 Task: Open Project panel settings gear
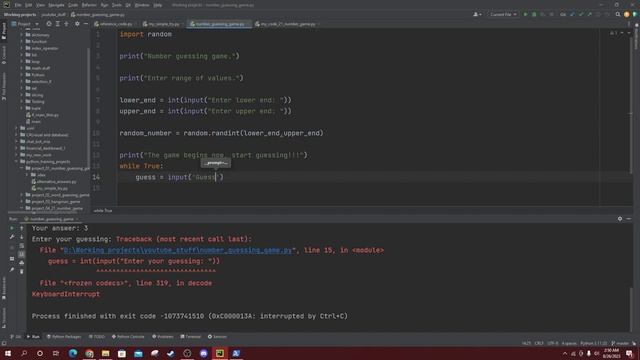coord(77,24)
